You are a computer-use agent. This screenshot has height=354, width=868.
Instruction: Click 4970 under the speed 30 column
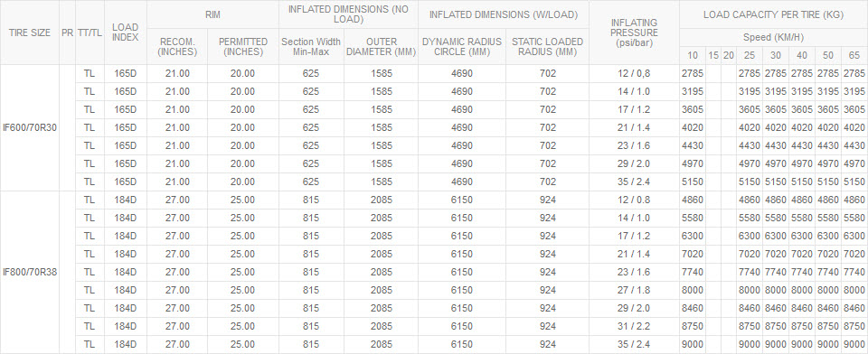pos(776,163)
